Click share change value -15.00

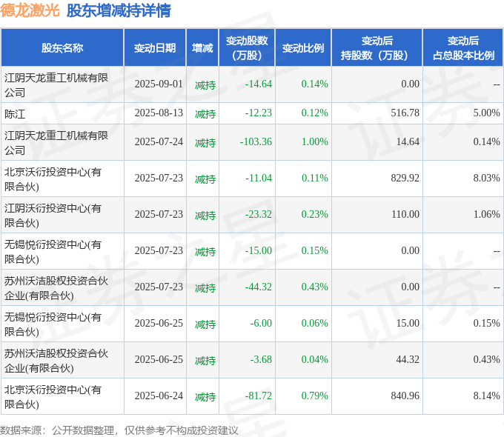pos(259,251)
